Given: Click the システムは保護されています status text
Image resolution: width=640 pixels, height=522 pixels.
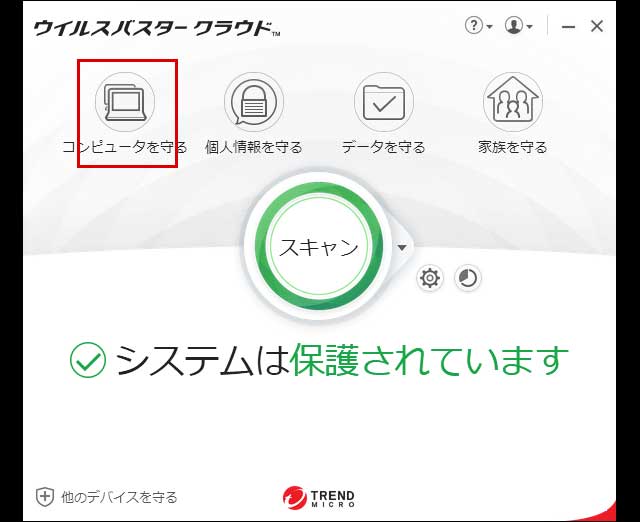Looking at the screenshot, I should [341, 360].
